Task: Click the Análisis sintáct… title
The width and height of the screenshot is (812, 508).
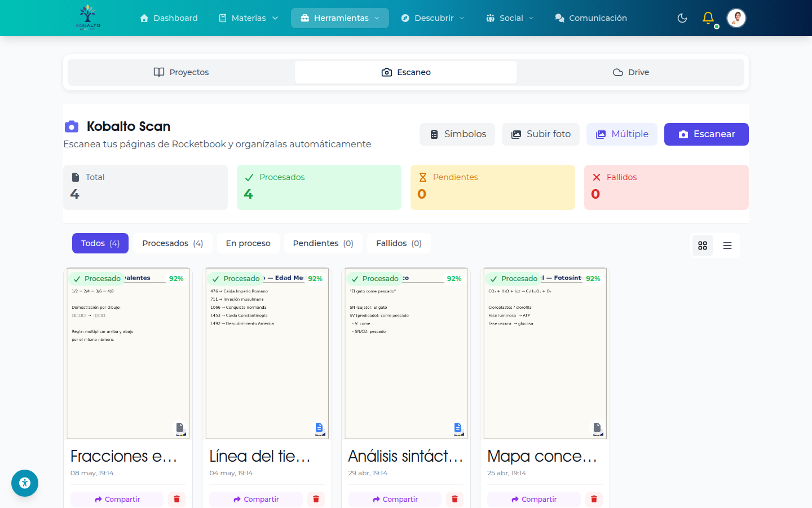Action: pos(406,456)
